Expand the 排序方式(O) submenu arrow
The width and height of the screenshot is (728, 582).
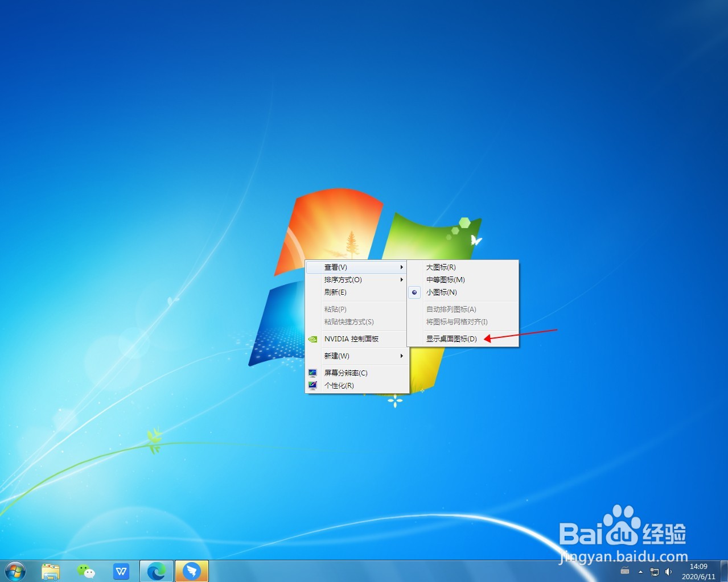pos(401,279)
